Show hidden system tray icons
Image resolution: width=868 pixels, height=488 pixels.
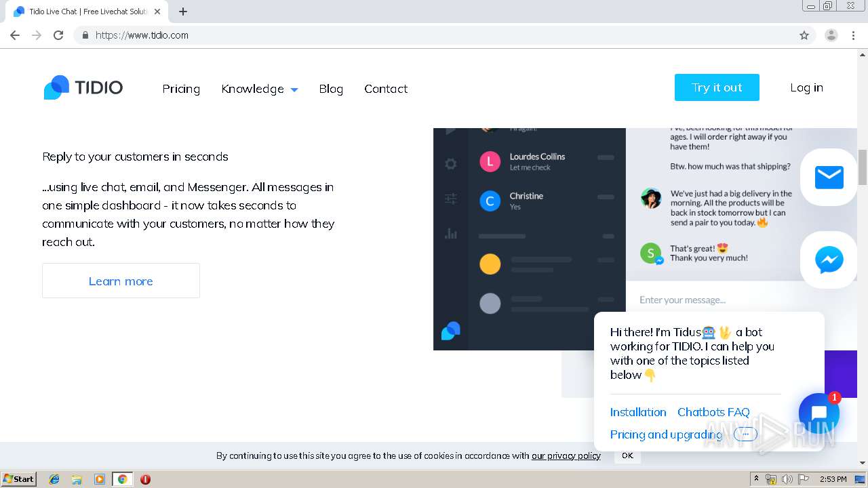point(756,479)
